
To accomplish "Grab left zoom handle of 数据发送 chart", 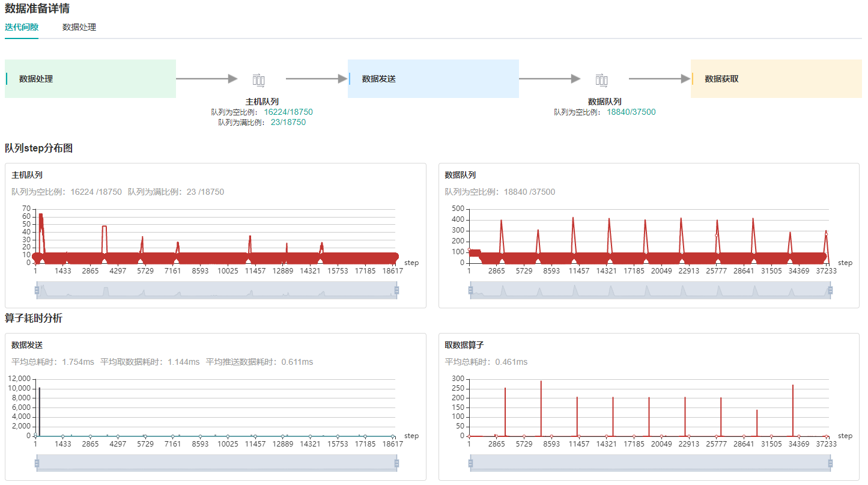I will click(x=37, y=463).
